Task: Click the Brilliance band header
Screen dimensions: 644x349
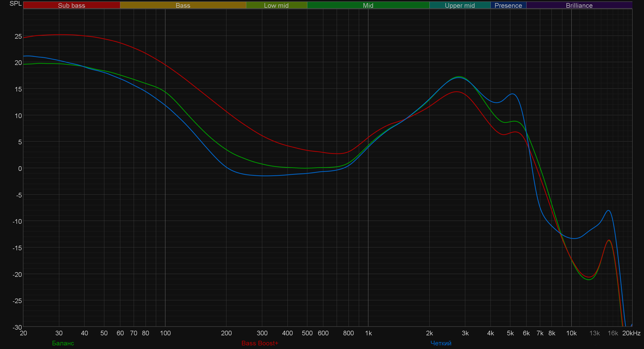Action: (579, 5)
